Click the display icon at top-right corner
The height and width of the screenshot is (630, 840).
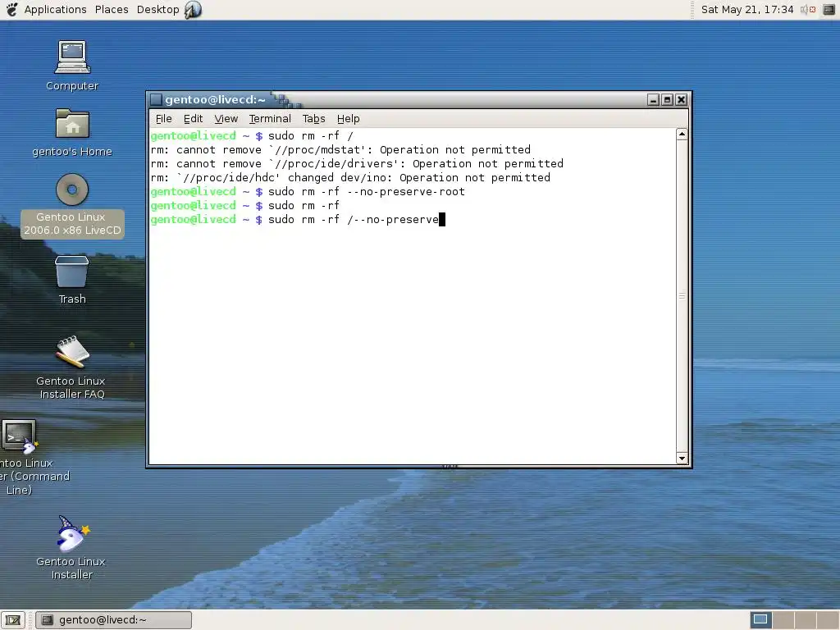[829, 9]
